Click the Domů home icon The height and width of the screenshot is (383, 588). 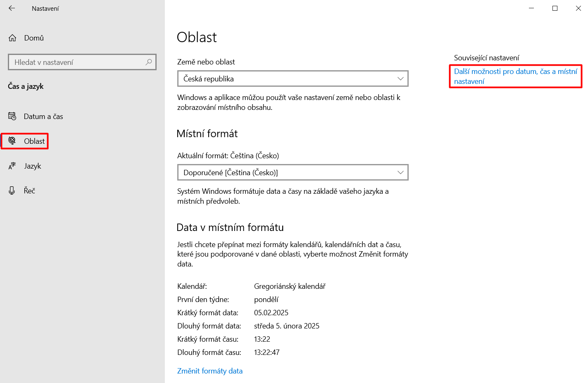[12, 38]
